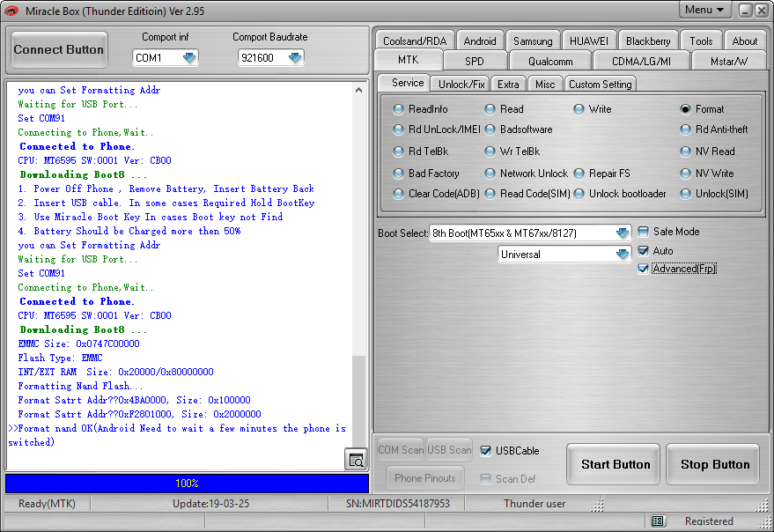Select the Clear Code(ADB) radio option
Image resolution: width=774 pixels, height=532 pixels.
(437, 194)
